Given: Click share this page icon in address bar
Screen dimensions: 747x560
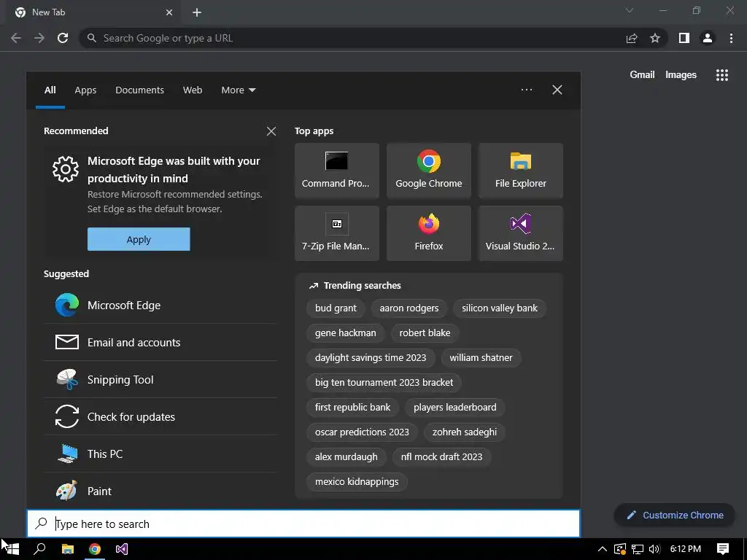Looking at the screenshot, I should pyautogui.click(x=632, y=38).
